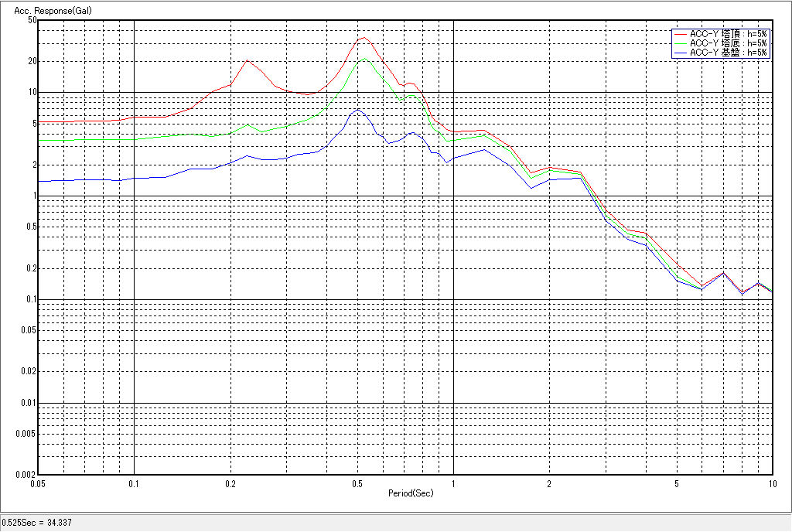Click the Period(Sec) axis title
The height and width of the screenshot is (532, 792).
(x=411, y=493)
